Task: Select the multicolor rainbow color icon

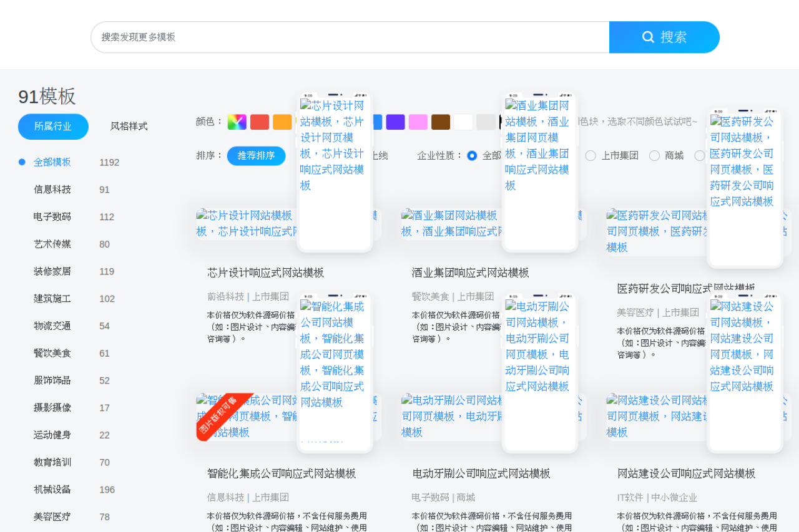Action: click(x=237, y=122)
